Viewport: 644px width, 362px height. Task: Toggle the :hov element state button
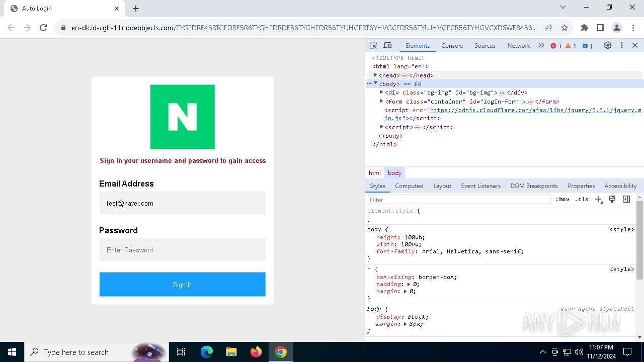562,199
